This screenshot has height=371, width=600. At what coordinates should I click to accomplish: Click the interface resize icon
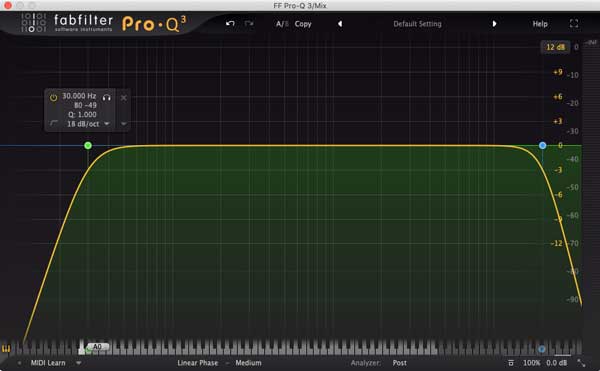pyautogui.click(x=581, y=363)
